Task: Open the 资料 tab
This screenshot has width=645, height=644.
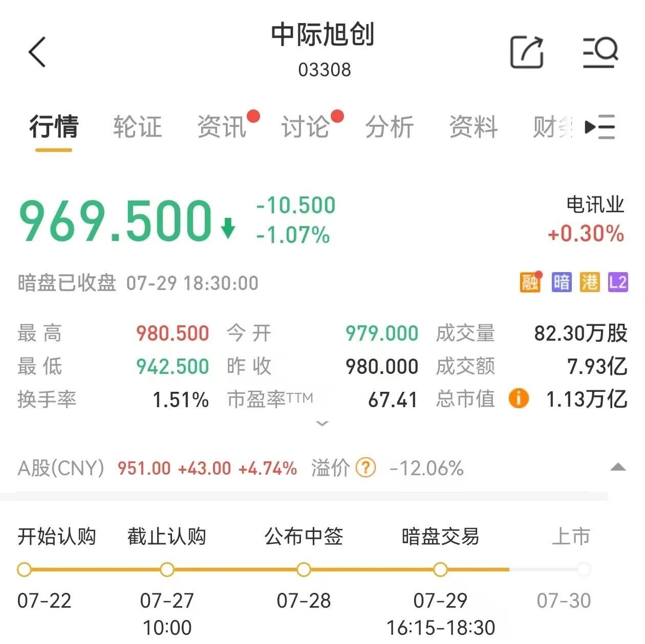Action: coord(474,126)
